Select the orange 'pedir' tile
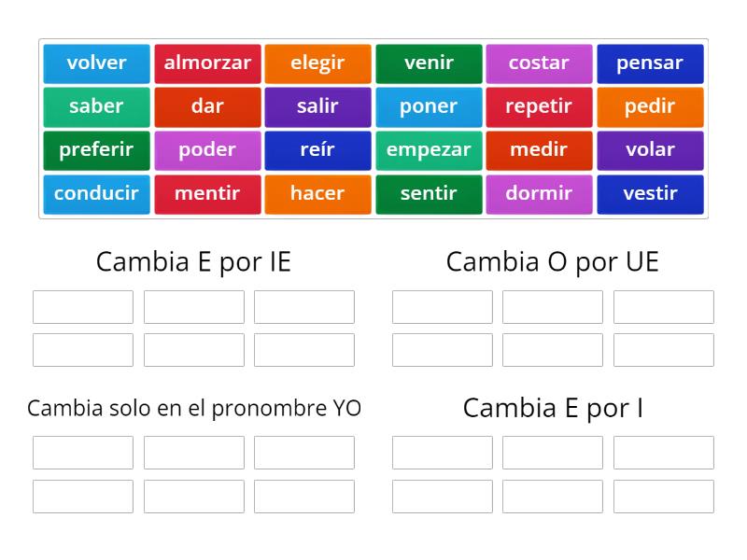This screenshot has width=747, height=560. [651, 106]
